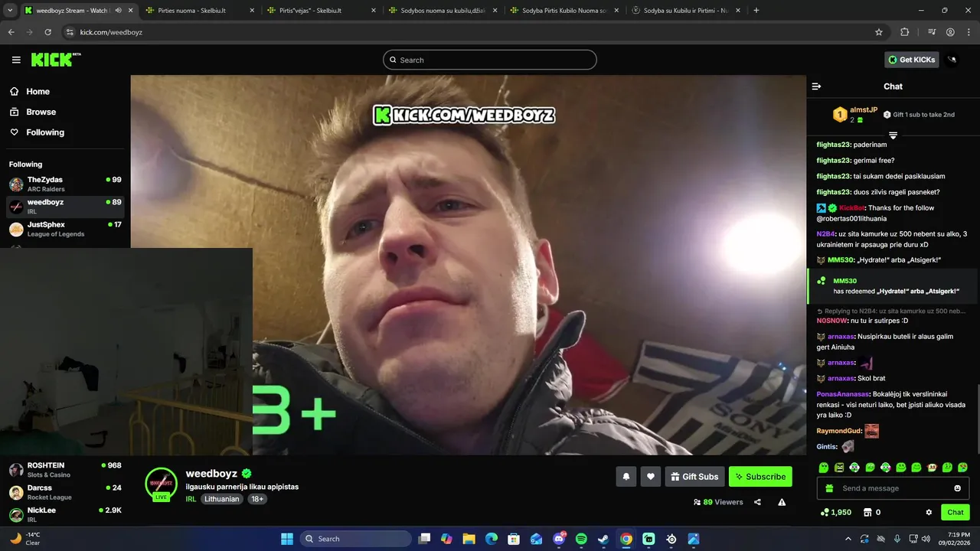Click the IRL category link
The image size is (980, 551).
[x=191, y=499]
